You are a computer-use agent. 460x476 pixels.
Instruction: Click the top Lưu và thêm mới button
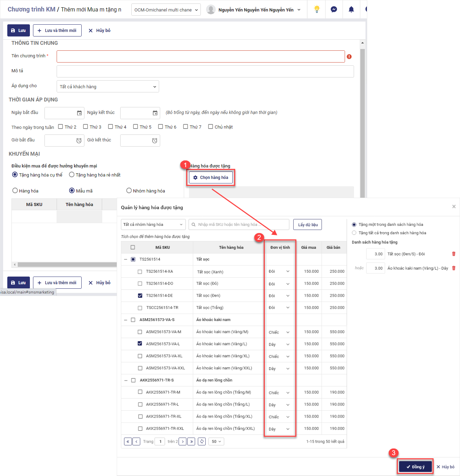point(57,30)
